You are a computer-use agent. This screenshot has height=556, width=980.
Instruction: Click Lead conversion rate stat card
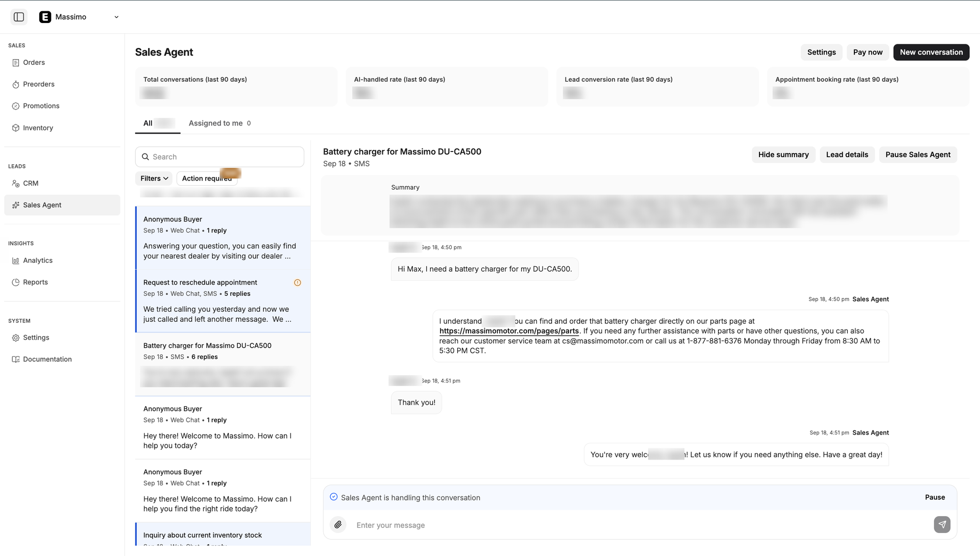point(657,87)
